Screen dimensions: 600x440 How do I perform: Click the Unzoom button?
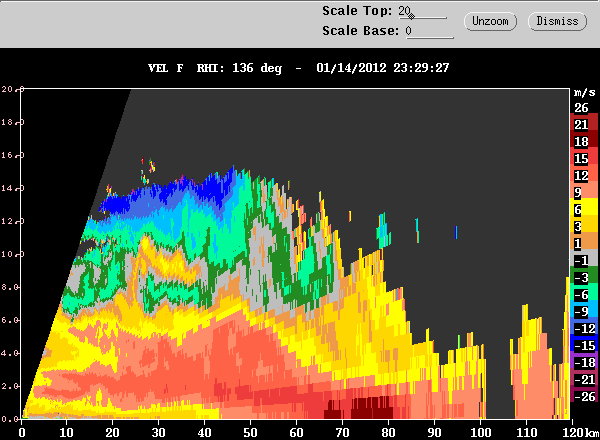point(490,21)
